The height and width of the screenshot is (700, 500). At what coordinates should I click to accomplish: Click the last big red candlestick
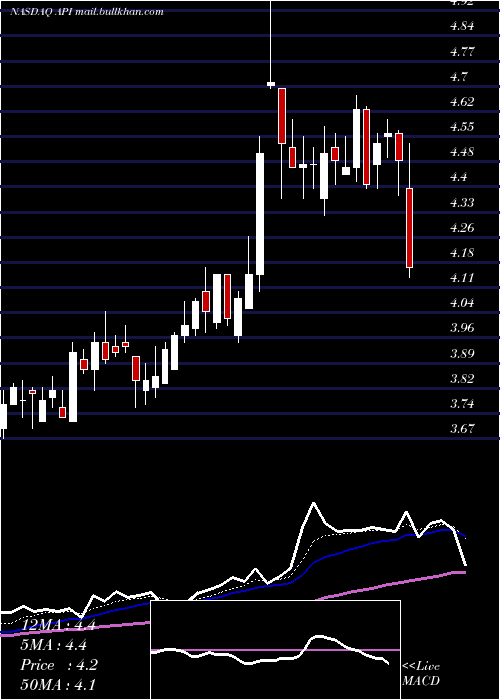[409, 228]
